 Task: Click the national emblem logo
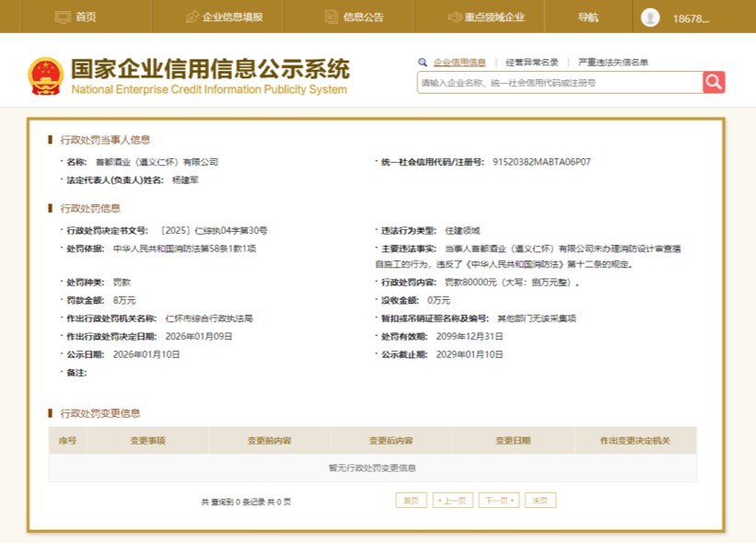(x=46, y=75)
